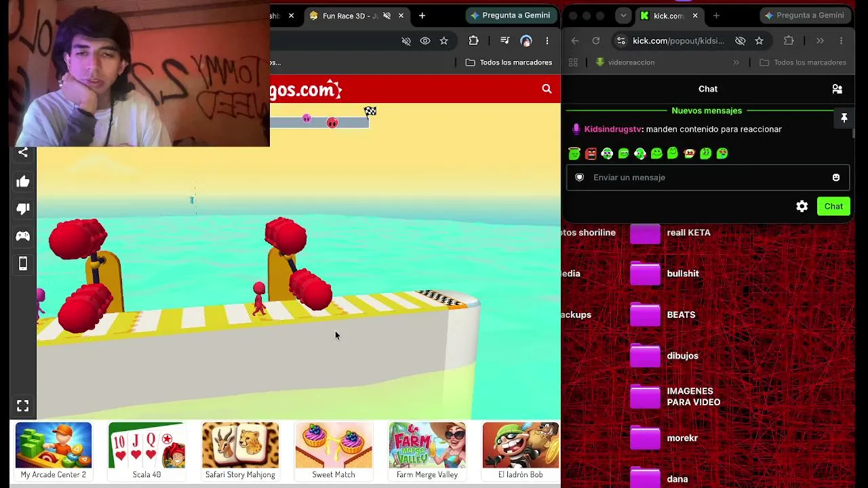Screen dimensions: 868x488
Task: Open extensions puzzle icon in left browser
Action: pyautogui.click(x=473, y=41)
